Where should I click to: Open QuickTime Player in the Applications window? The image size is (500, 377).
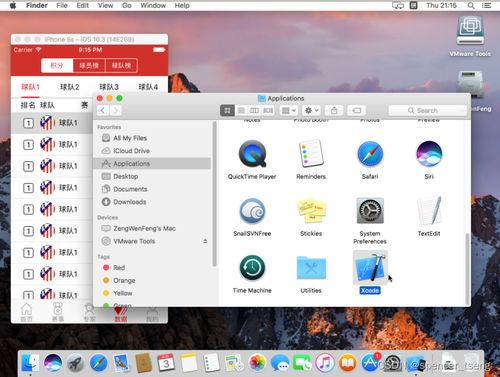252,154
